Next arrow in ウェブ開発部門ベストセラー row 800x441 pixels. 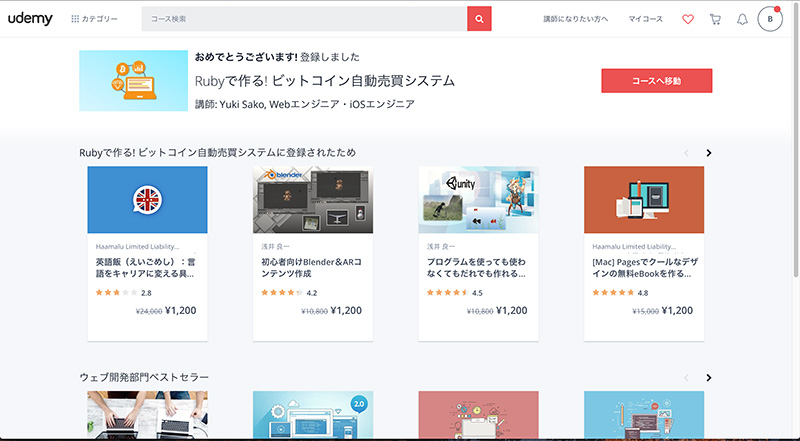coord(709,378)
